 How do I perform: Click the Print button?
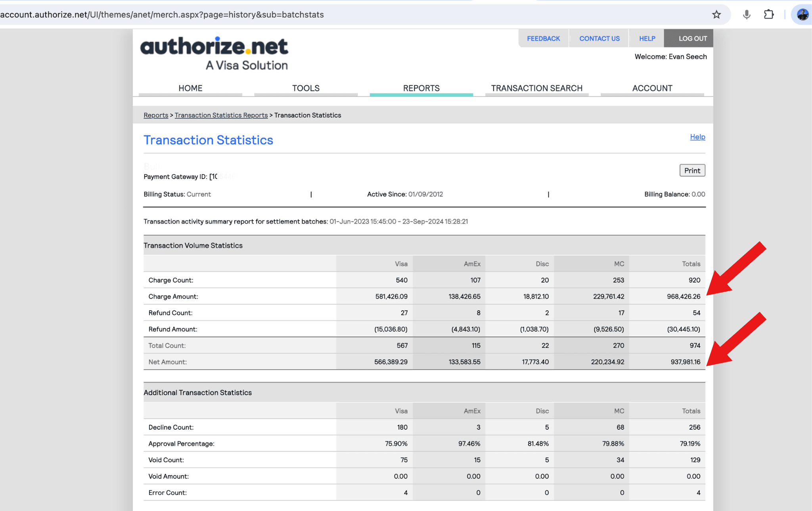click(692, 171)
